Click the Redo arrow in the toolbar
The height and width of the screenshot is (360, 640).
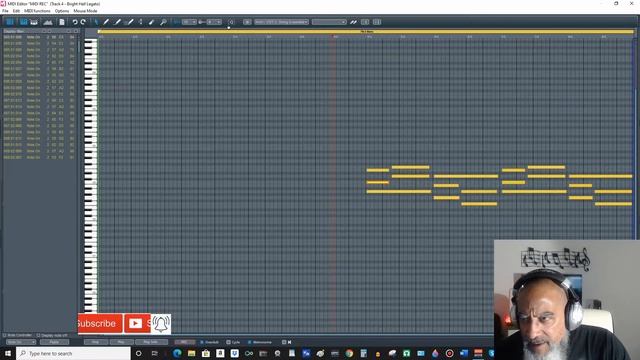point(83,22)
